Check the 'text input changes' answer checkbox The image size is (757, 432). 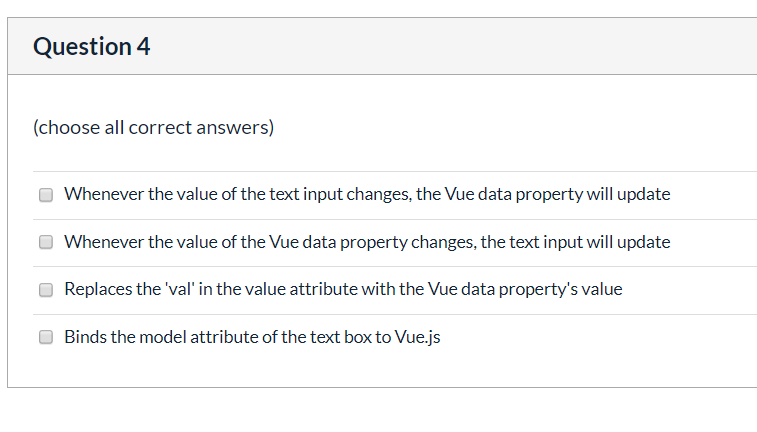pyautogui.click(x=46, y=195)
